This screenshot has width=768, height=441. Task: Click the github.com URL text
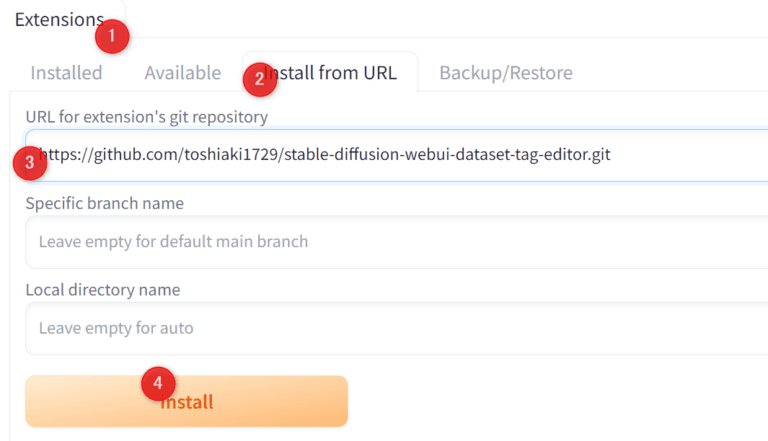tap(330, 155)
